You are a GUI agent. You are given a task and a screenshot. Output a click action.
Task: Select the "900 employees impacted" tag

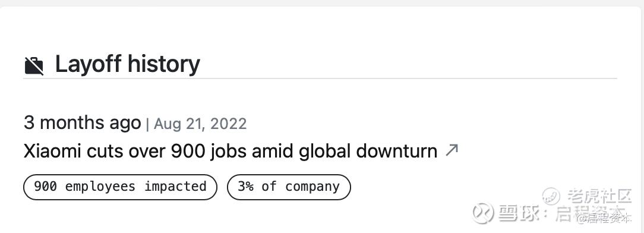tap(120, 187)
